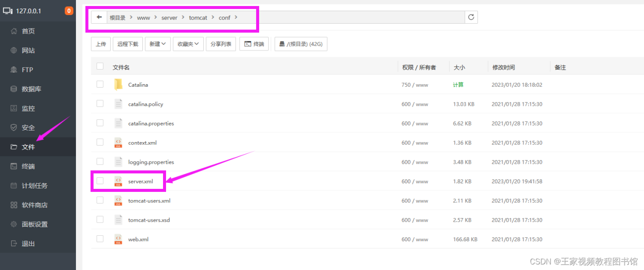
Task: Click tomcat in the breadcrumb path
Action: [198, 18]
